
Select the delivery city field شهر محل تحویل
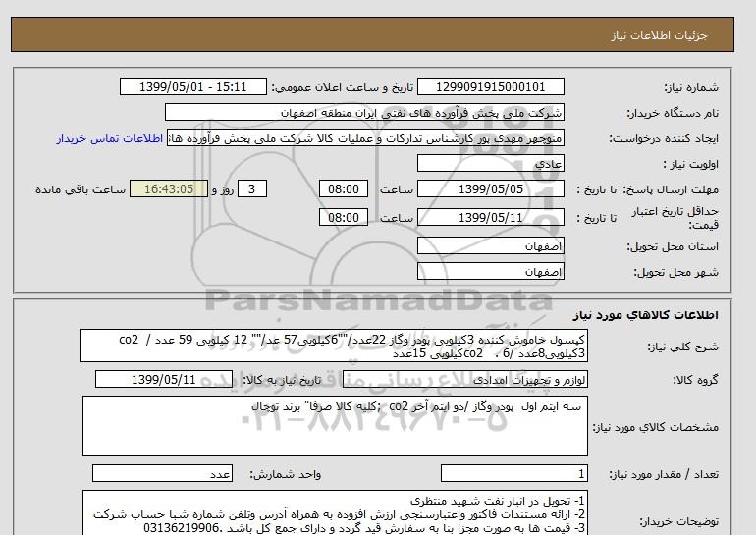(x=490, y=271)
